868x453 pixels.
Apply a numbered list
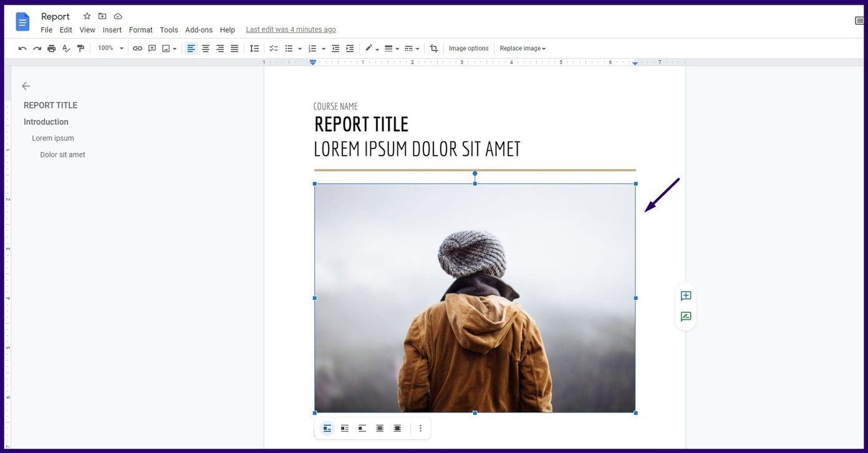click(x=312, y=49)
